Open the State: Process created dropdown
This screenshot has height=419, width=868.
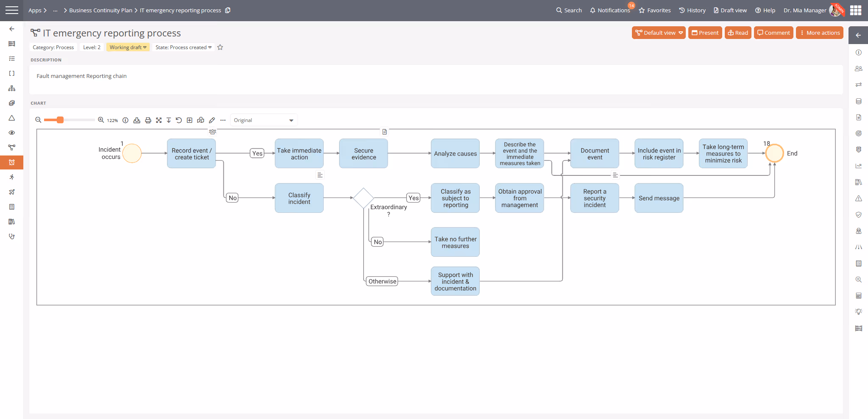tap(183, 47)
